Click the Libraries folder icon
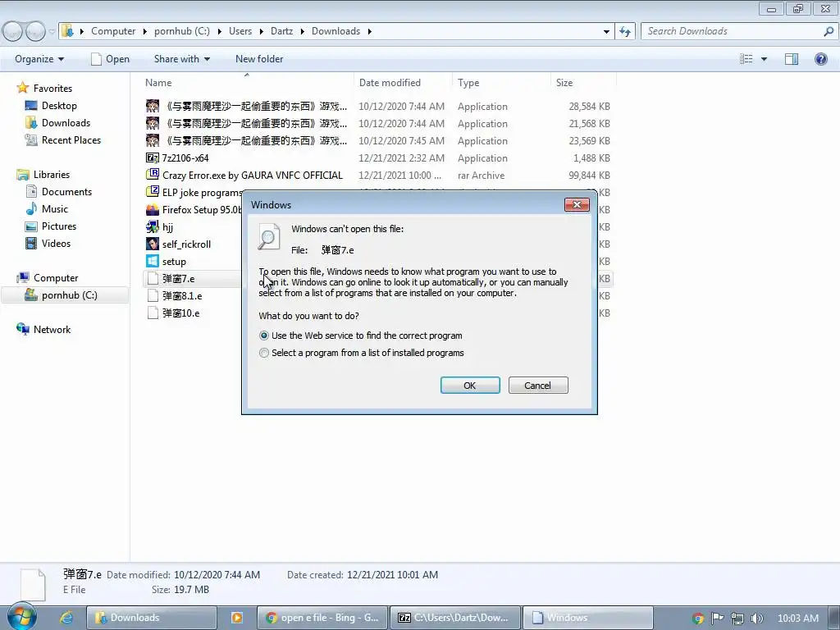 point(22,175)
